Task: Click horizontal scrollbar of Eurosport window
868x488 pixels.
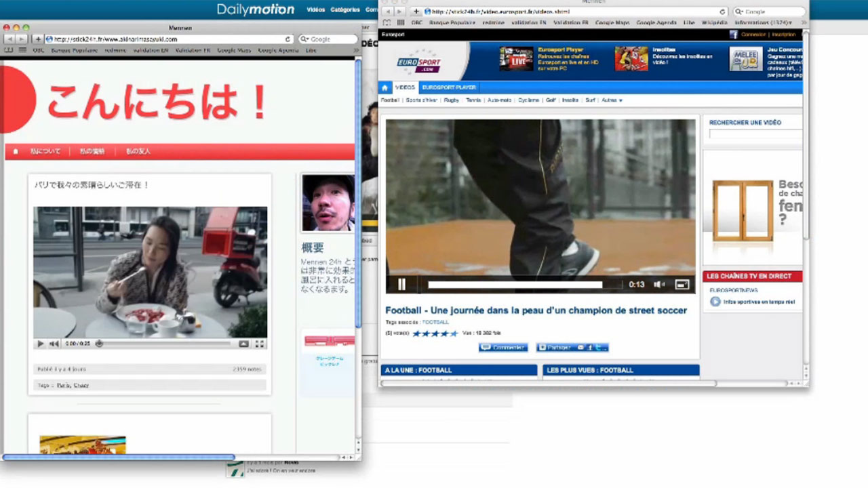Action: tap(548, 383)
